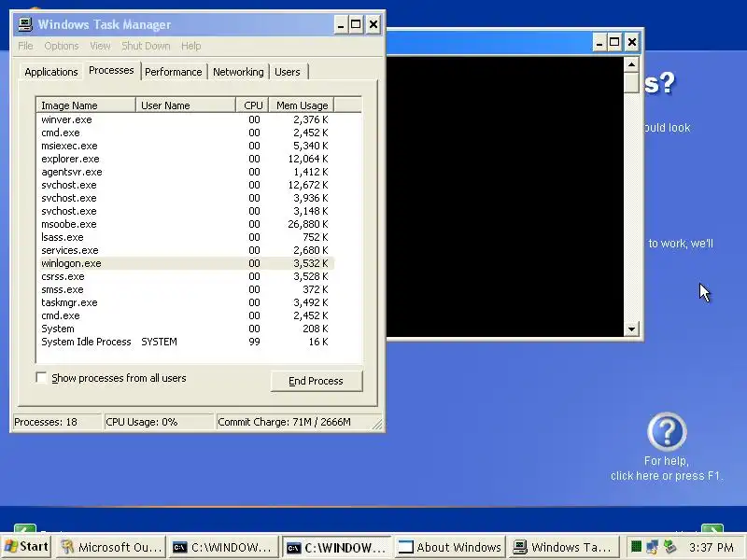Click the Windows flag icon on Start
The width and height of the screenshot is (747, 560).
(x=11, y=547)
